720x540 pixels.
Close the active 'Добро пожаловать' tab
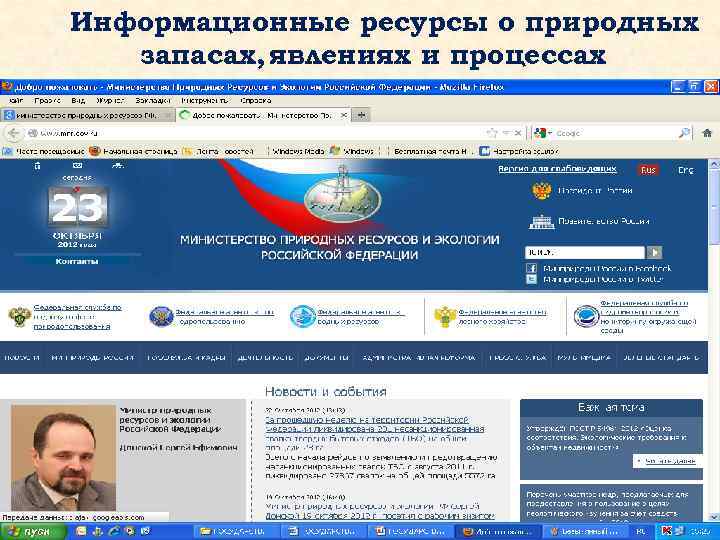343,115
